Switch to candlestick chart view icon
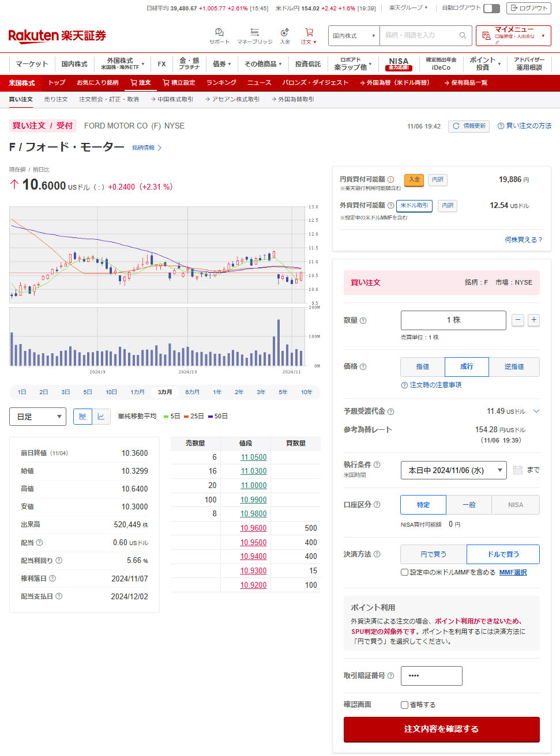560x756 pixels. pyautogui.click(x=82, y=417)
